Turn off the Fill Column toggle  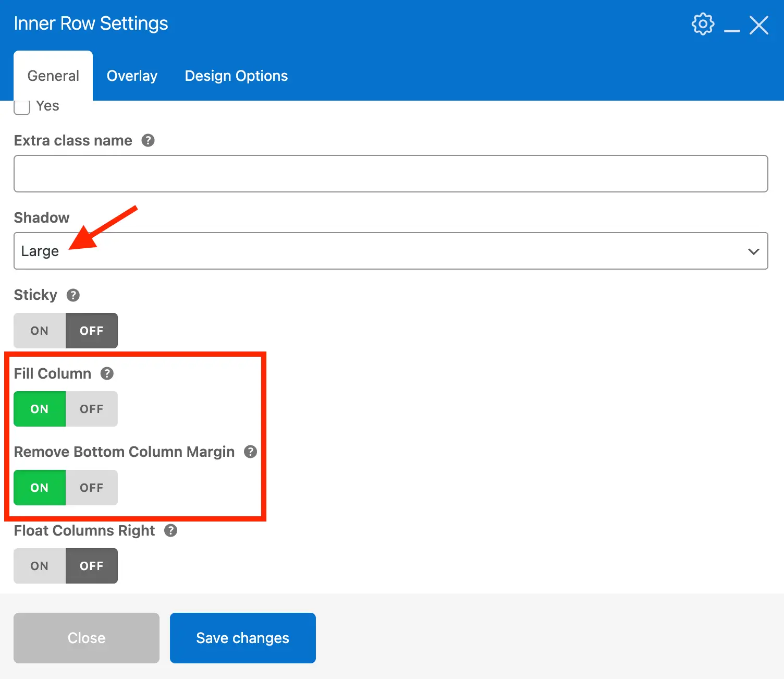(x=92, y=409)
